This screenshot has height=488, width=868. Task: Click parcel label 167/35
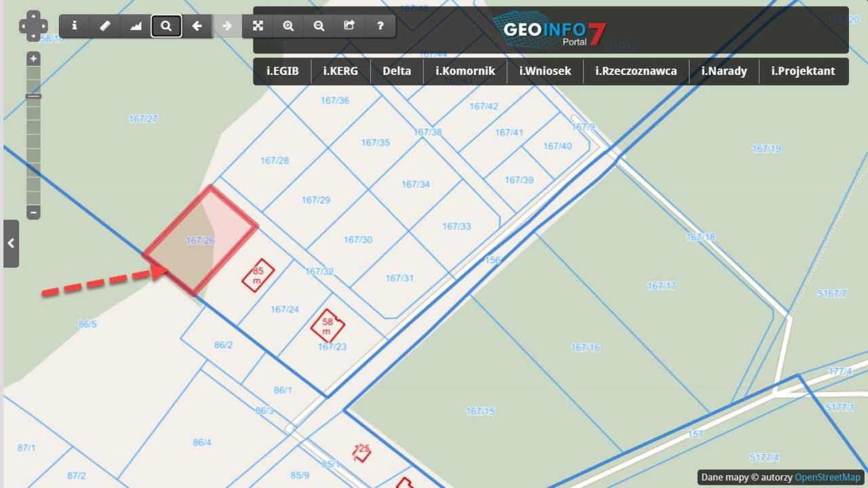(376, 142)
